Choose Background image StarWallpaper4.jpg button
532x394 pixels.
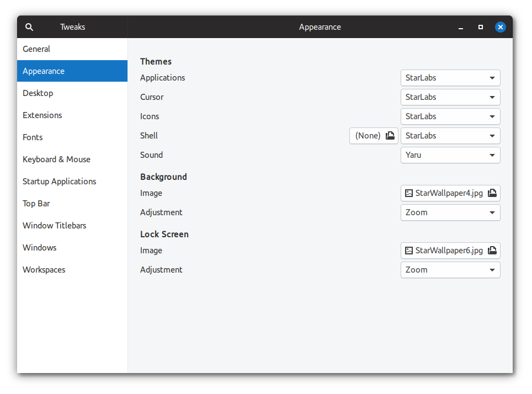click(x=450, y=194)
